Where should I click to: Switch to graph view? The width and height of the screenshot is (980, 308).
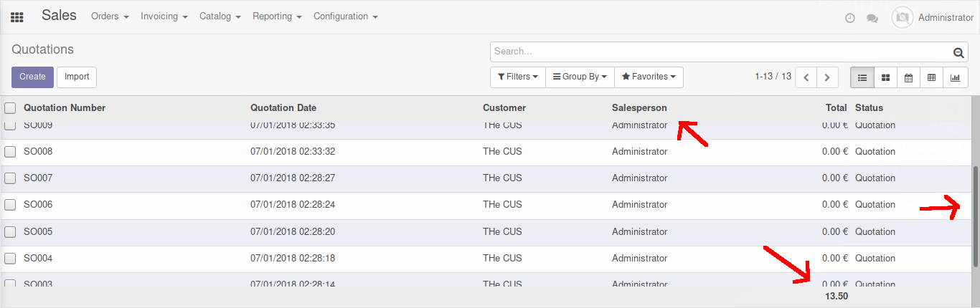tap(955, 77)
